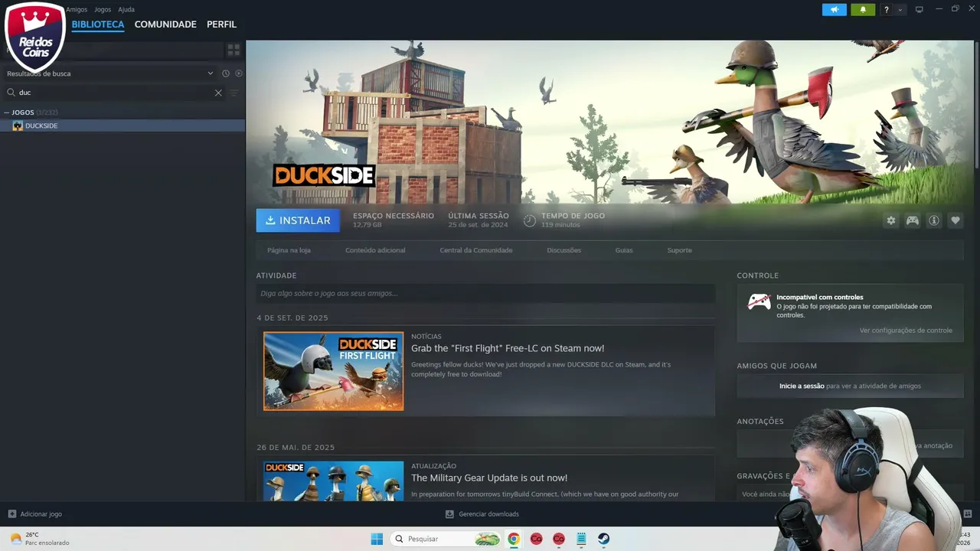Sort by recent activity clock icon
This screenshot has height=551, width=980.
pyautogui.click(x=226, y=73)
